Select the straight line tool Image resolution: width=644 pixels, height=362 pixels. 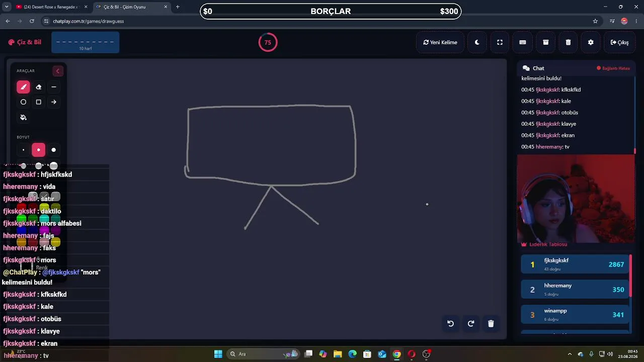tap(54, 87)
